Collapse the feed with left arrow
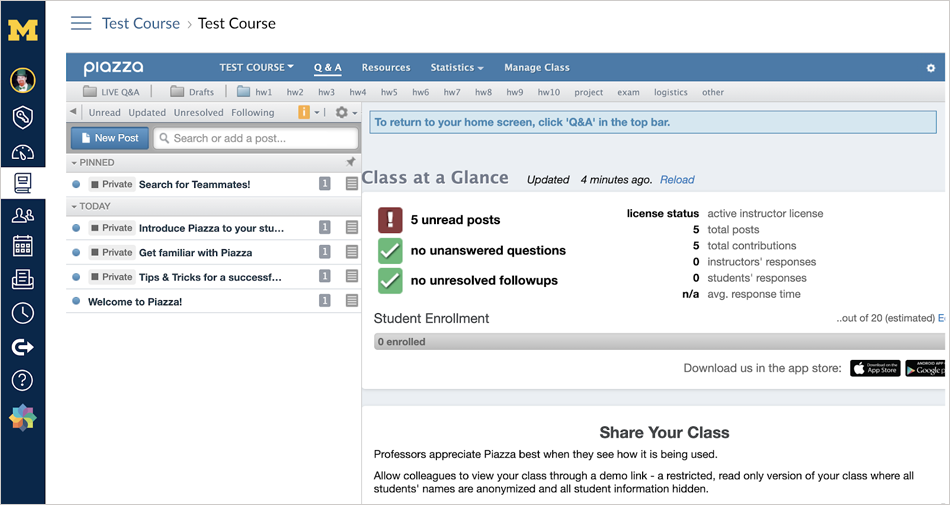The image size is (950, 505). click(73, 112)
